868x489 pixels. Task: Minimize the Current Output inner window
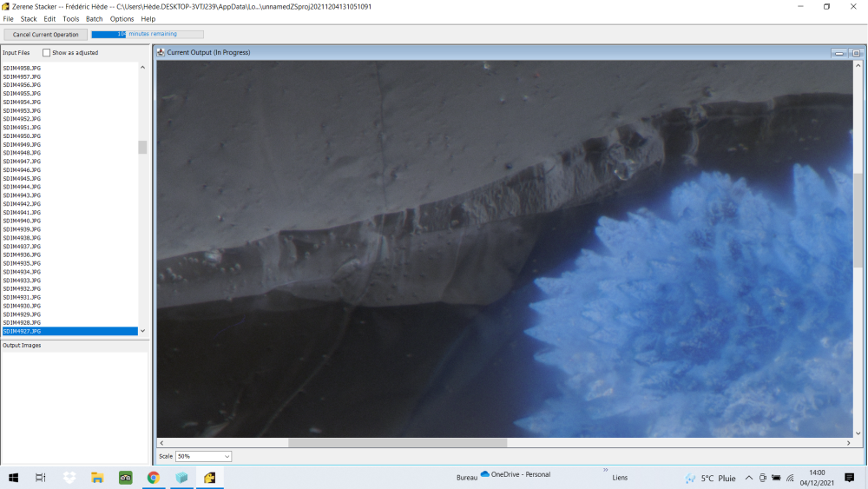[x=839, y=53]
